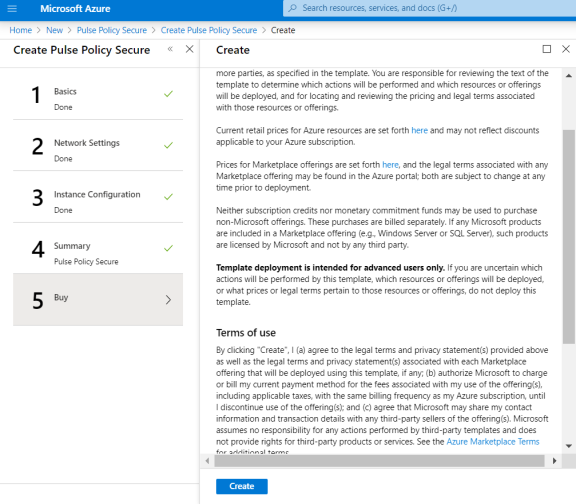Click the green checkmark for Basics
The image size is (576, 504).
pyautogui.click(x=168, y=94)
